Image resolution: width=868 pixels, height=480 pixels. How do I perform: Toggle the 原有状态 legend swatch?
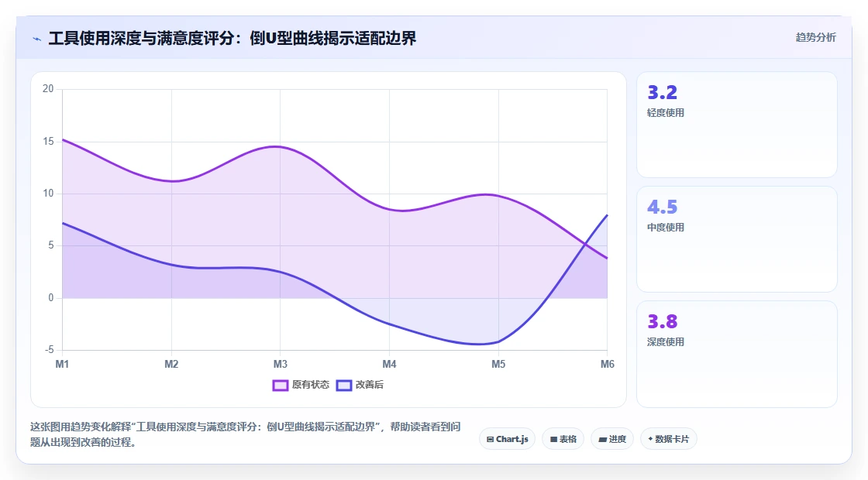point(280,385)
